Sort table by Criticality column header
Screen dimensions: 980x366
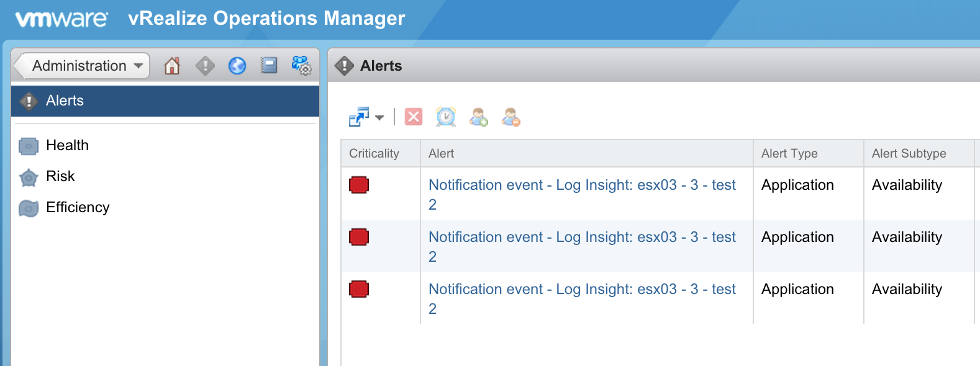374,153
